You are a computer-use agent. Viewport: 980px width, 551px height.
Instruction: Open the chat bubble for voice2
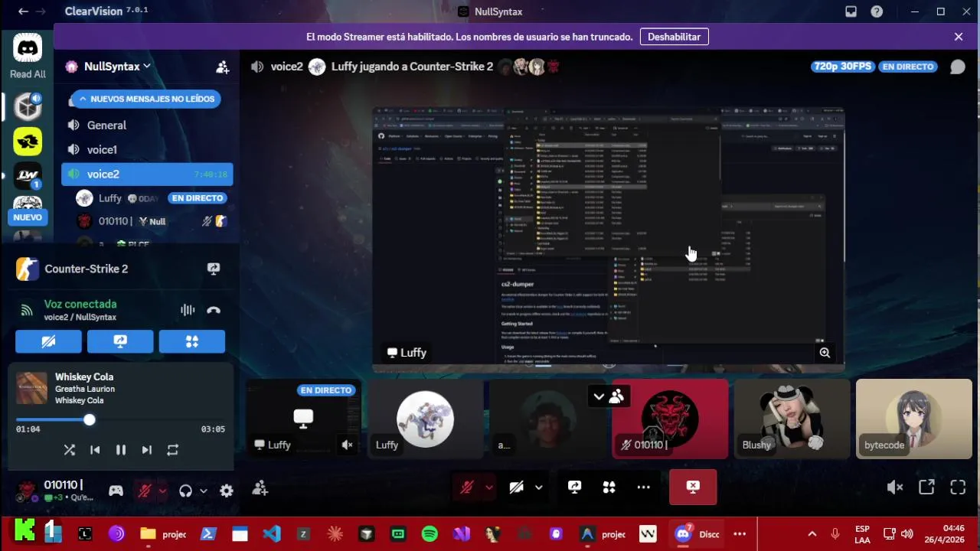pos(957,67)
